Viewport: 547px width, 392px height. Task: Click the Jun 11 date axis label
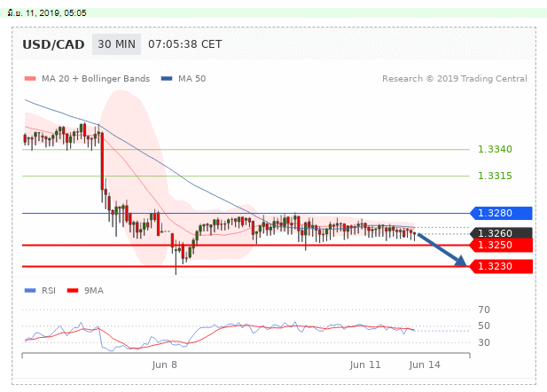point(365,365)
